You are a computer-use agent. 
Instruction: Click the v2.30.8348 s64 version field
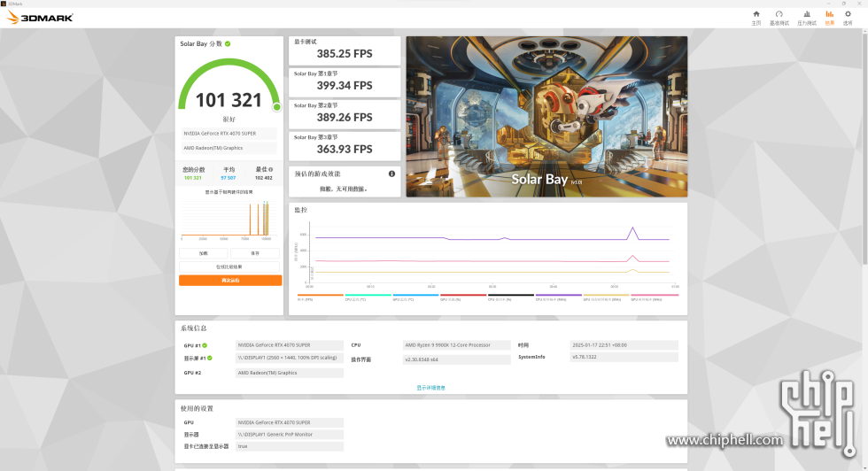pyautogui.click(x=457, y=359)
